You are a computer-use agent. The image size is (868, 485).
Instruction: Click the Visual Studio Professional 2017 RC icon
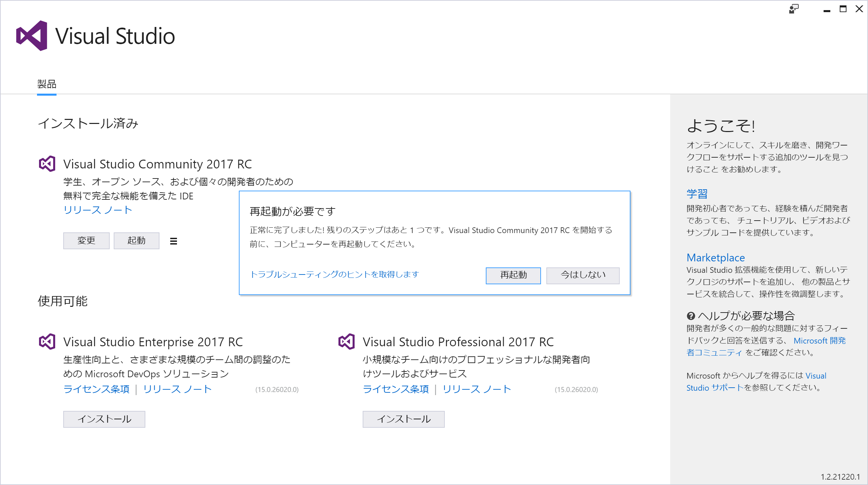tap(347, 342)
